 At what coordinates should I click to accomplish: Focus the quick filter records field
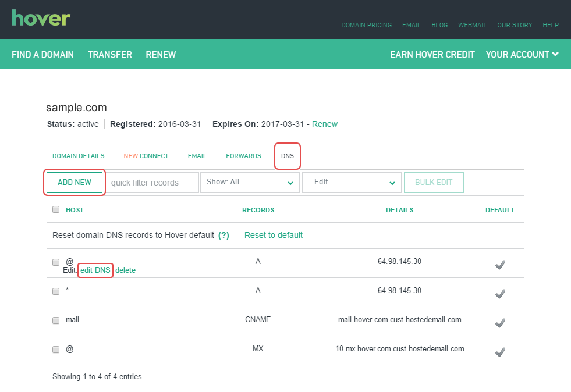[152, 182]
